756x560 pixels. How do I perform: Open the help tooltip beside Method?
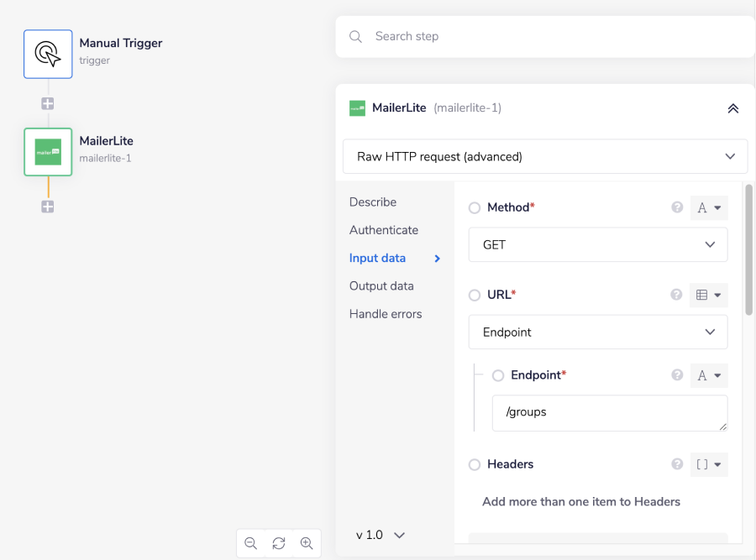pos(677,207)
